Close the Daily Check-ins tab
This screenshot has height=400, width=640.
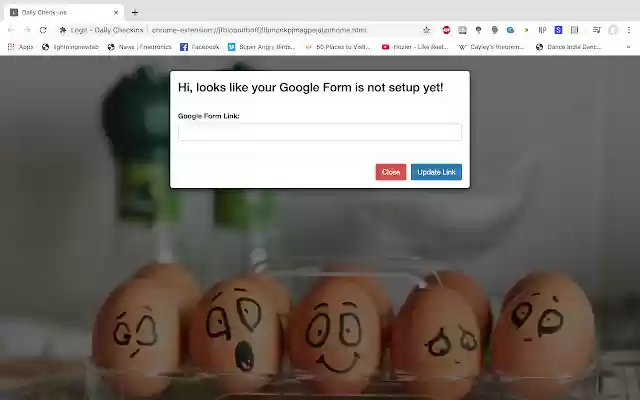(116, 13)
